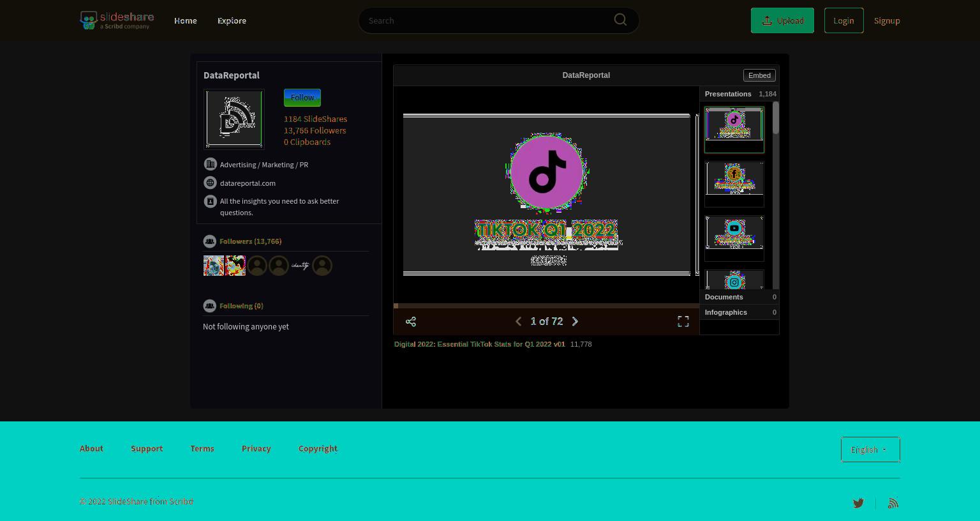Click the DataReportal profile avatar
Screen dimensions: 980x521
(234, 119)
